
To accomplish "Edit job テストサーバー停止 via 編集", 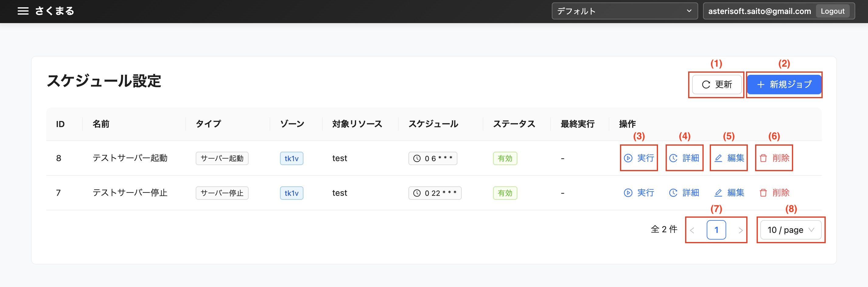I will coord(729,193).
